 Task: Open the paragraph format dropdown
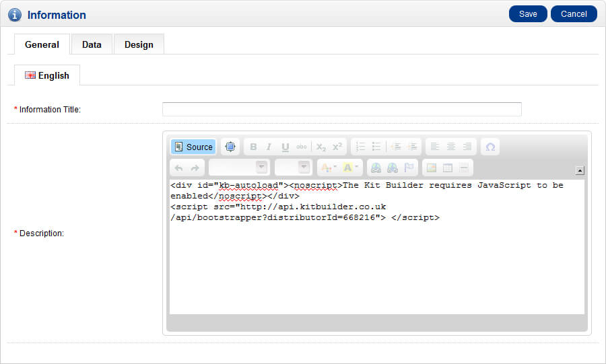238,168
